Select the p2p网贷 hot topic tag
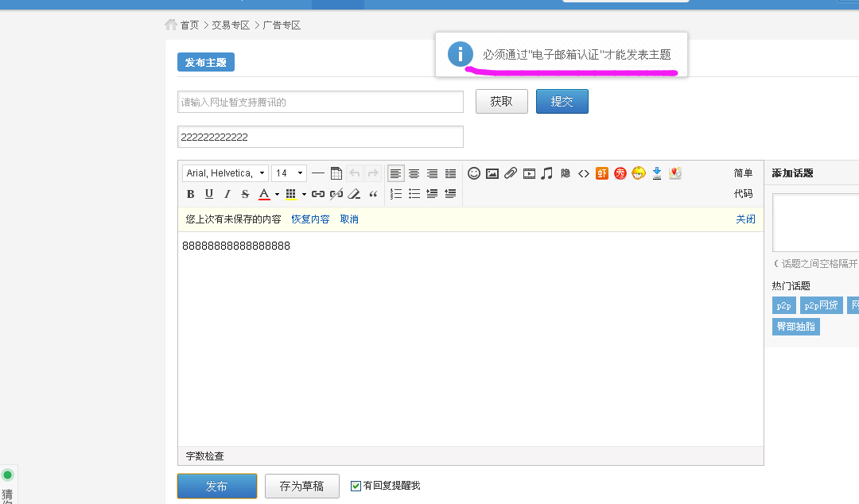The width and height of the screenshot is (859, 504). tap(820, 304)
